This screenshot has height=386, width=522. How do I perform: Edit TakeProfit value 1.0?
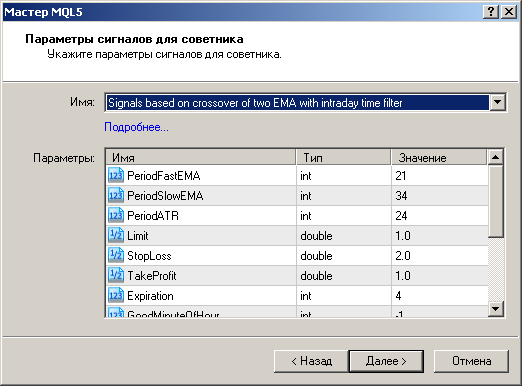pyautogui.click(x=440, y=276)
